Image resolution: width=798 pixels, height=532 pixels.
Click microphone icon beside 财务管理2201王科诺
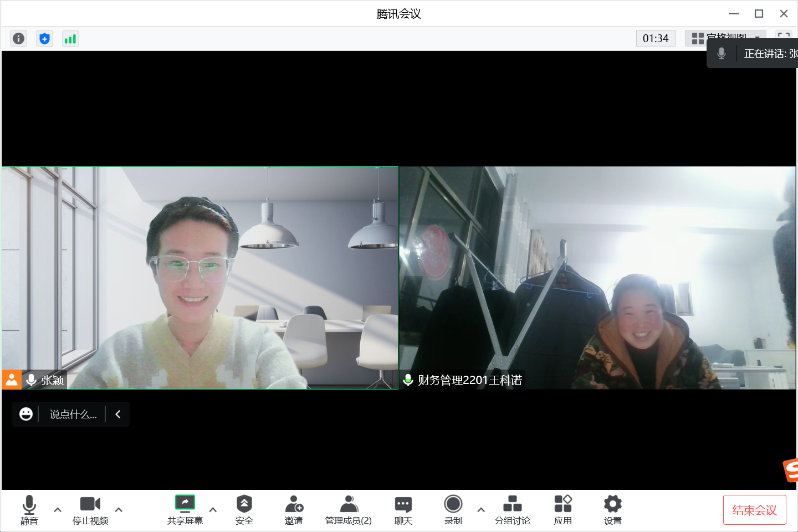pos(408,380)
